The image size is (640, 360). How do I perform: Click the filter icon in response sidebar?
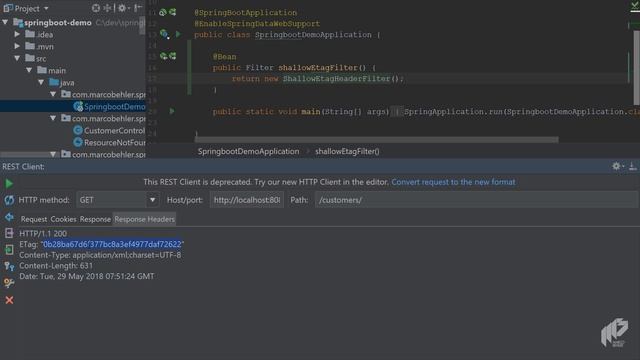(x=9, y=266)
